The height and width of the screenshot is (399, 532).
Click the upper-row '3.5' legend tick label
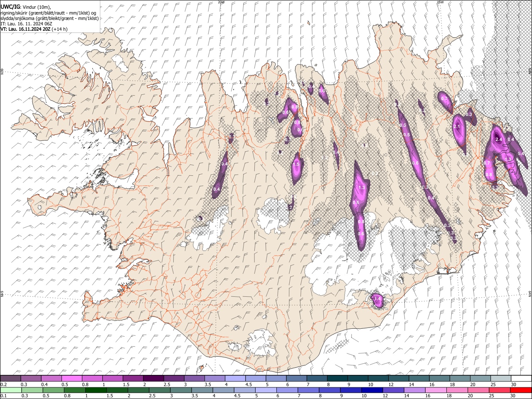207,384
